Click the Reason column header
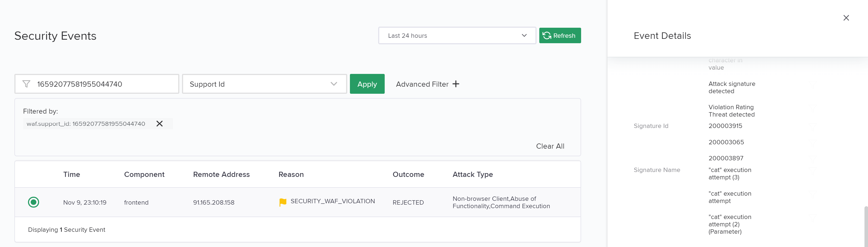This screenshot has height=247, width=868. [x=291, y=174]
